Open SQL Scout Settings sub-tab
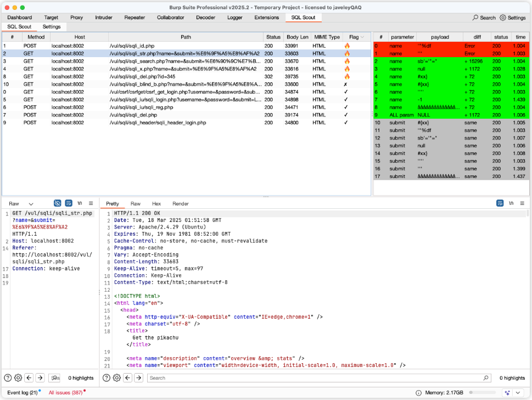 52,27
